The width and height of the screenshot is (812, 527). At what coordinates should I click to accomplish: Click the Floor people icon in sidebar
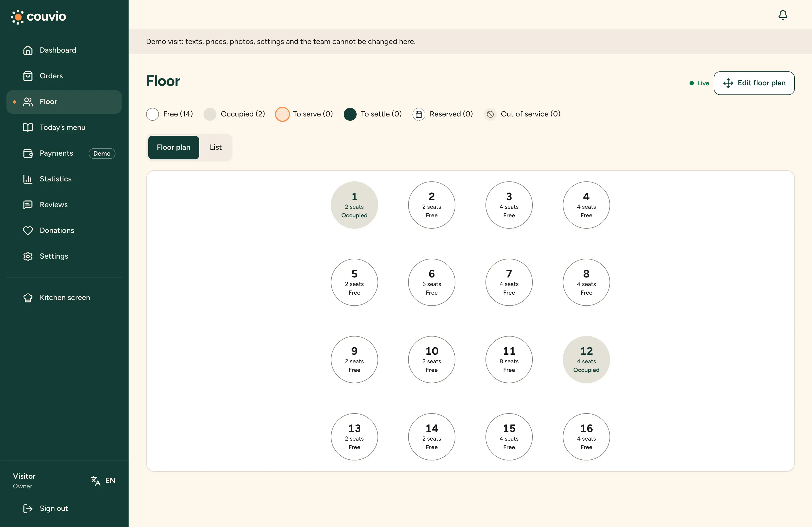click(x=28, y=102)
